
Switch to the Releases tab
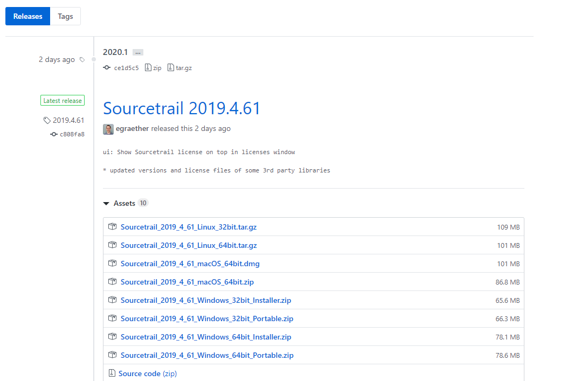tap(27, 16)
